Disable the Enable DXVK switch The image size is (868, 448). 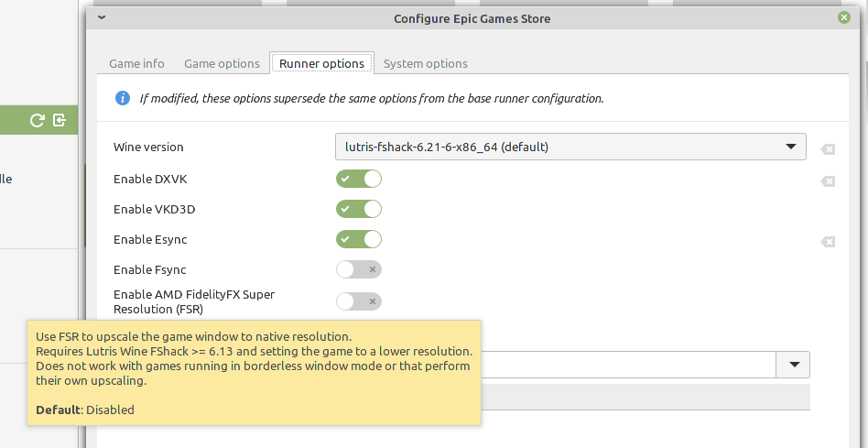pos(359,179)
